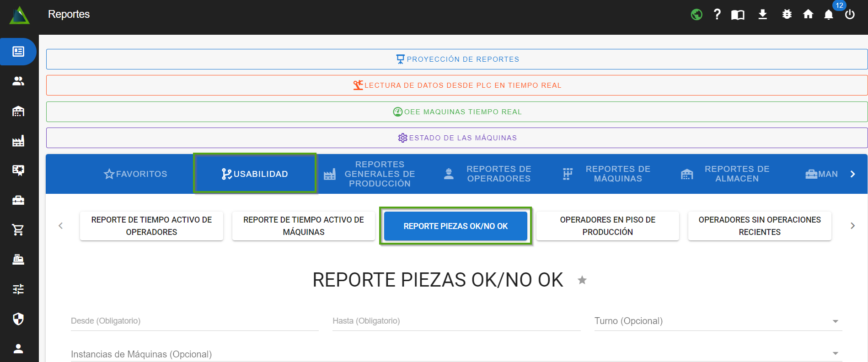Click the download icon in header
Image resolution: width=868 pixels, height=362 pixels.
pos(762,15)
